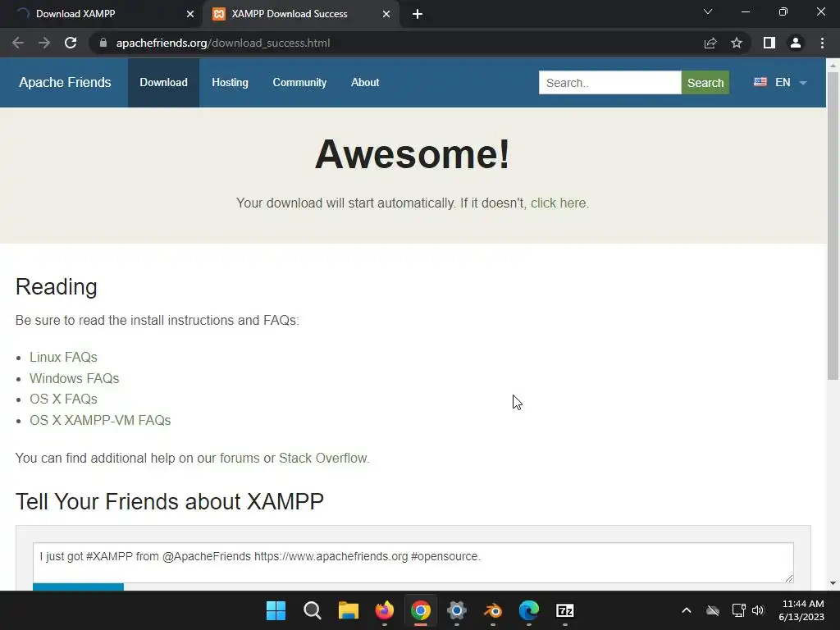Open the Chrome profile icon

[x=796, y=43]
